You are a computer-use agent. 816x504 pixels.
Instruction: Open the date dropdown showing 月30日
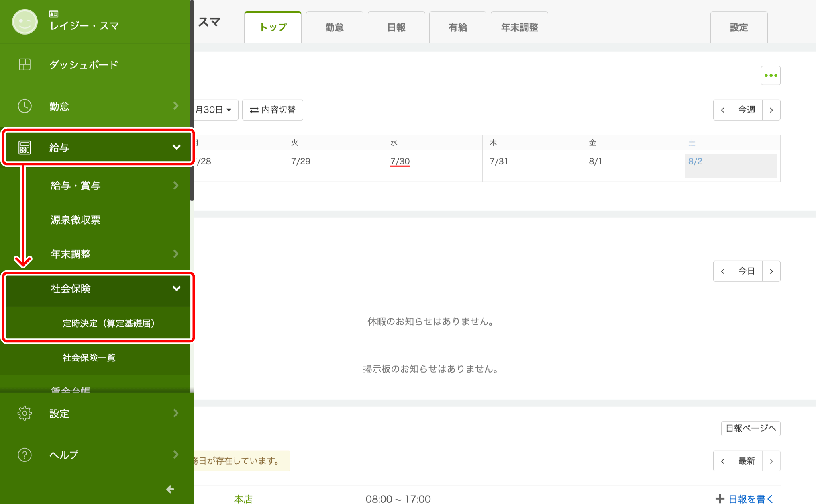click(215, 110)
